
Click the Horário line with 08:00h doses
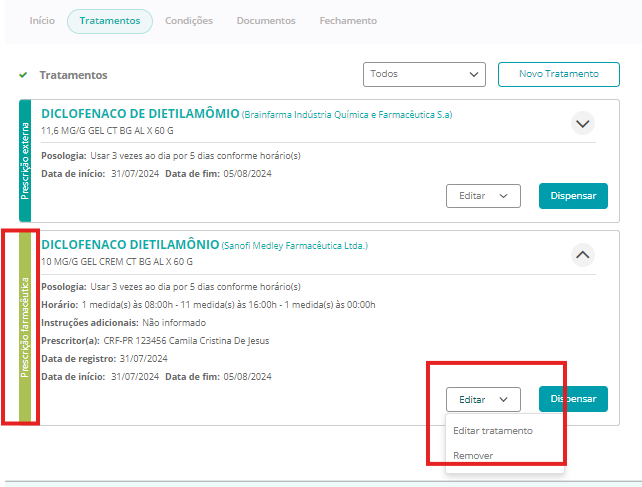point(208,305)
